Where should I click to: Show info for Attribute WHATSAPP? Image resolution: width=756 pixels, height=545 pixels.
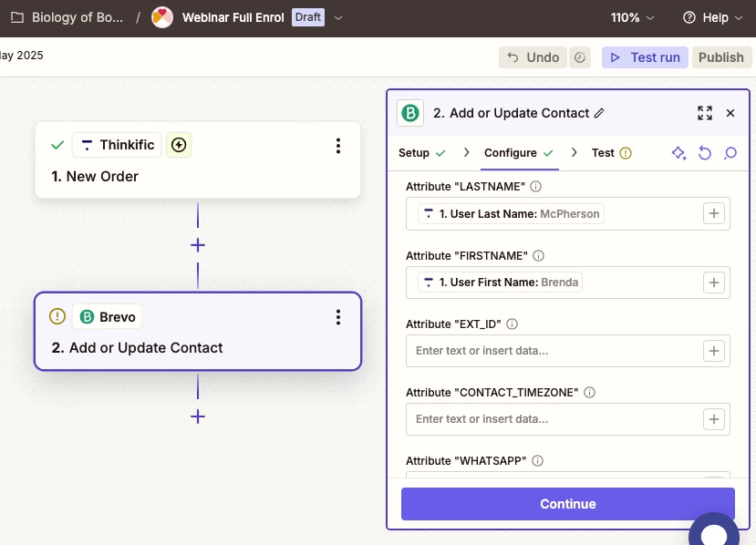(x=537, y=461)
